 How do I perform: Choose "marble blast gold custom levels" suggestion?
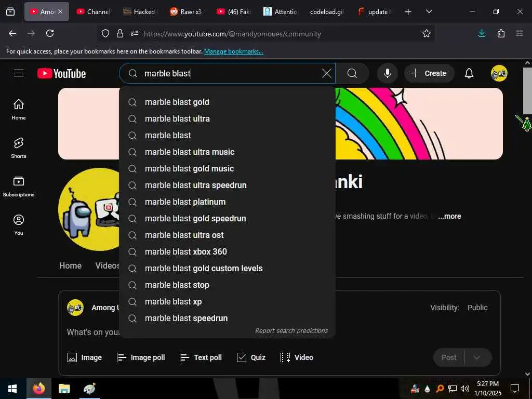(228, 269)
